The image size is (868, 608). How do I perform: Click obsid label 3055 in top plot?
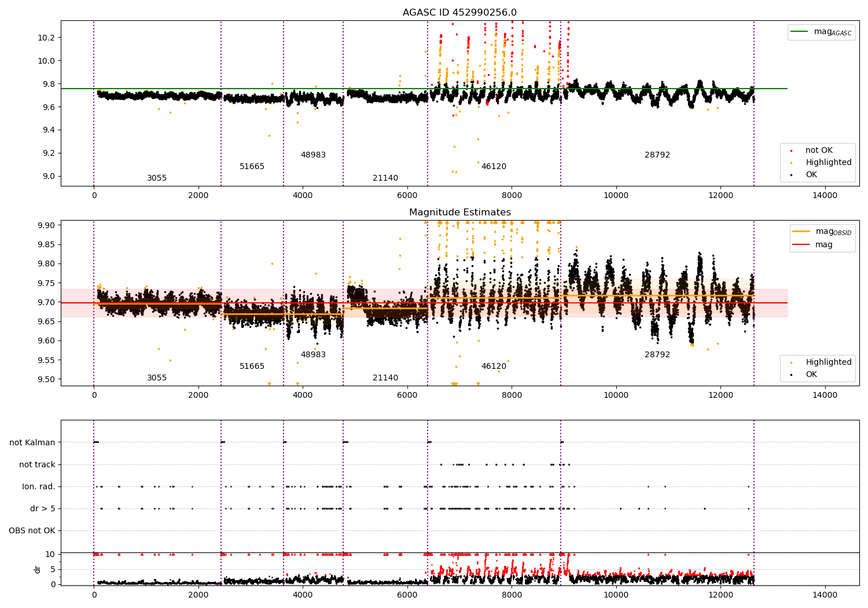point(157,178)
